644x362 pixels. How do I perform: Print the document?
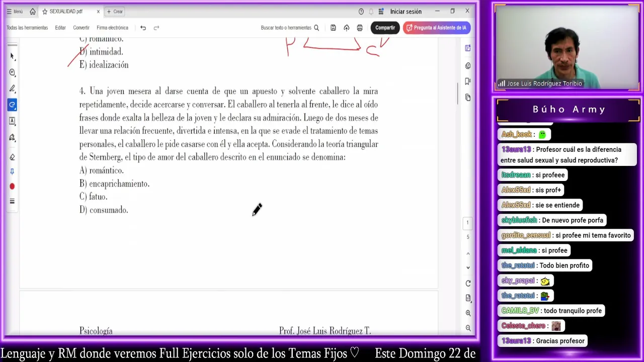click(x=360, y=28)
